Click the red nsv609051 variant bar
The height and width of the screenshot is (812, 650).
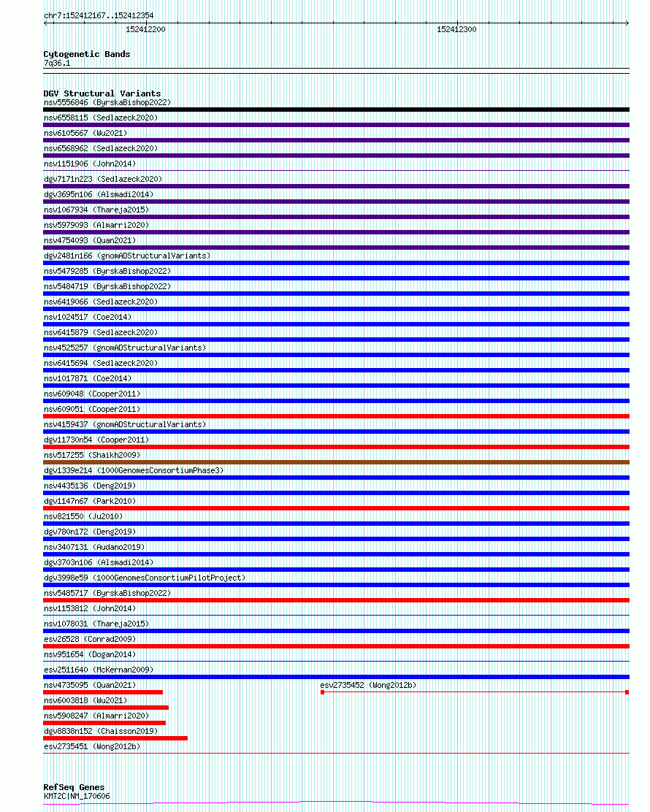[336, 416]
